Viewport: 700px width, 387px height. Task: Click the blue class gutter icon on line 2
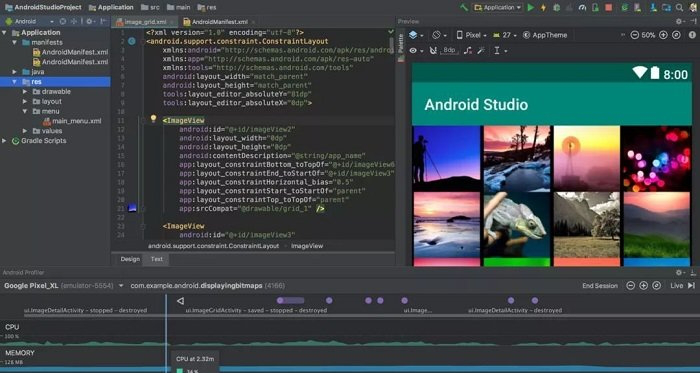(132, 41)
